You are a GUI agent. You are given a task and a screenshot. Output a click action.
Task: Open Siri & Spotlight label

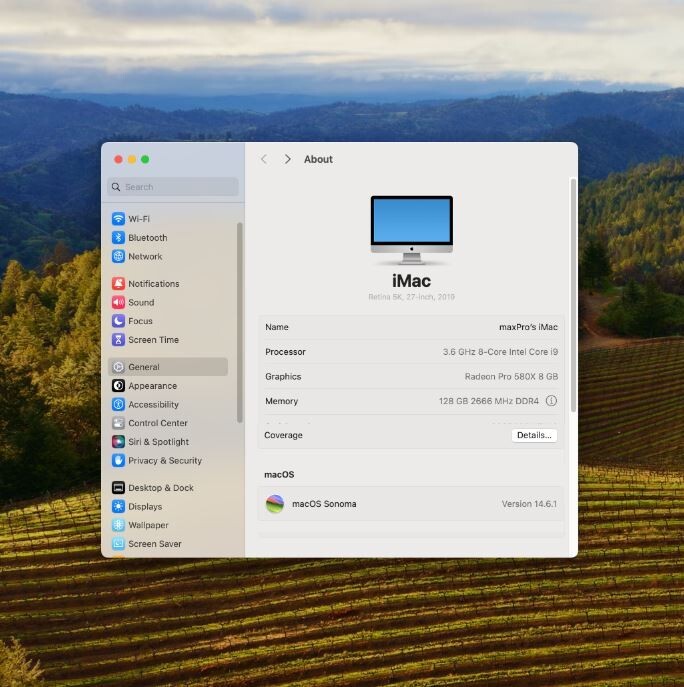(x=159, y=442)
